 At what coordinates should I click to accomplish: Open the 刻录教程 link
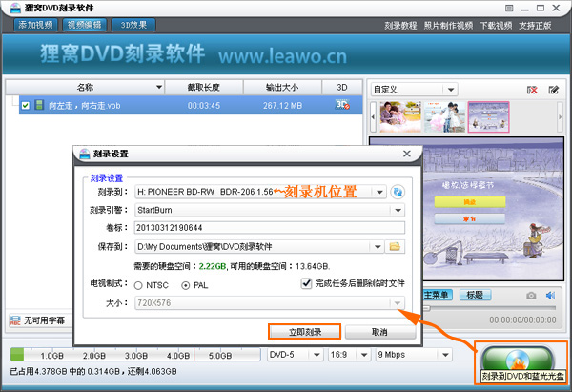(x=400, y=26)
